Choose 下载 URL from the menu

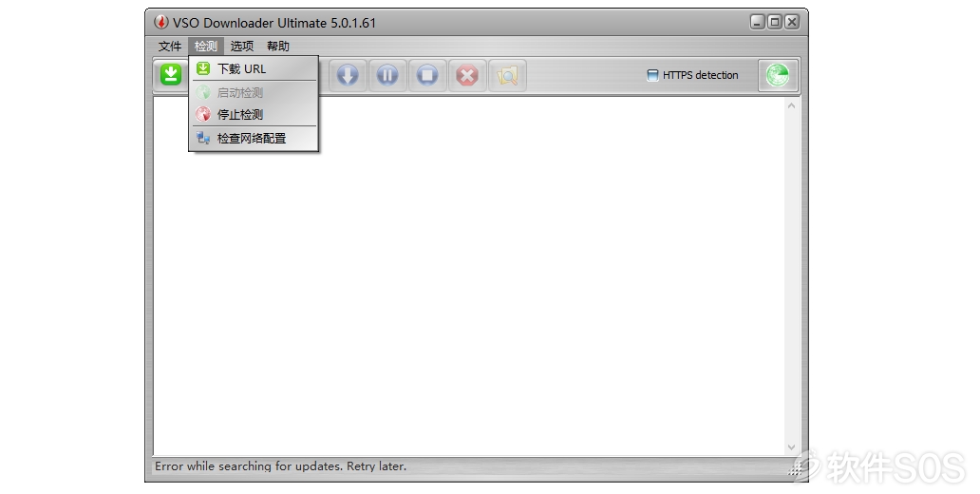pyautogui.click(x=254, y=68)
